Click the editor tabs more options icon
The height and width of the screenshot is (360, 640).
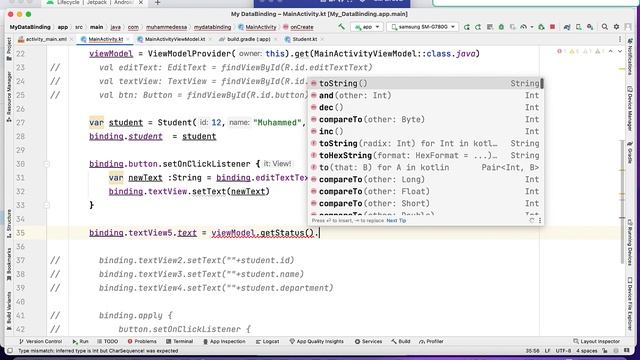[620, 39]
